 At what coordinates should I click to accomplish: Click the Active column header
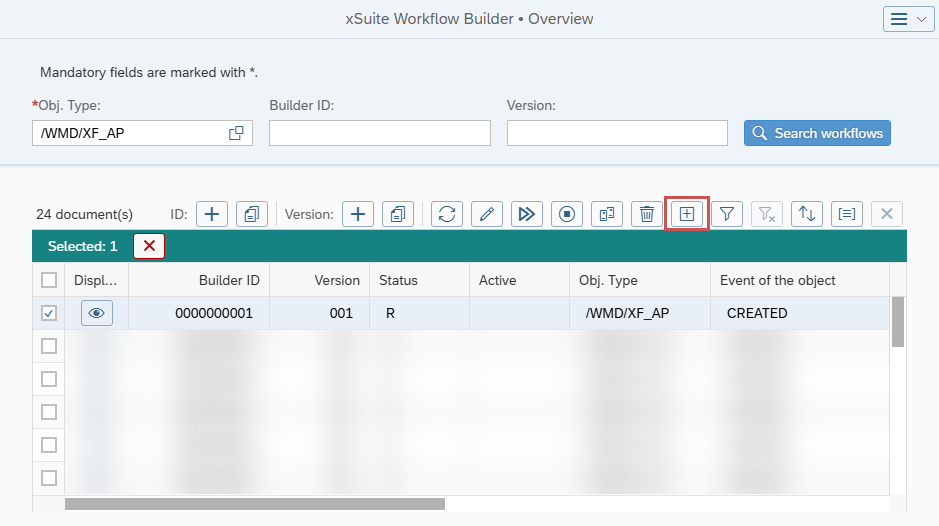[520, 280]
